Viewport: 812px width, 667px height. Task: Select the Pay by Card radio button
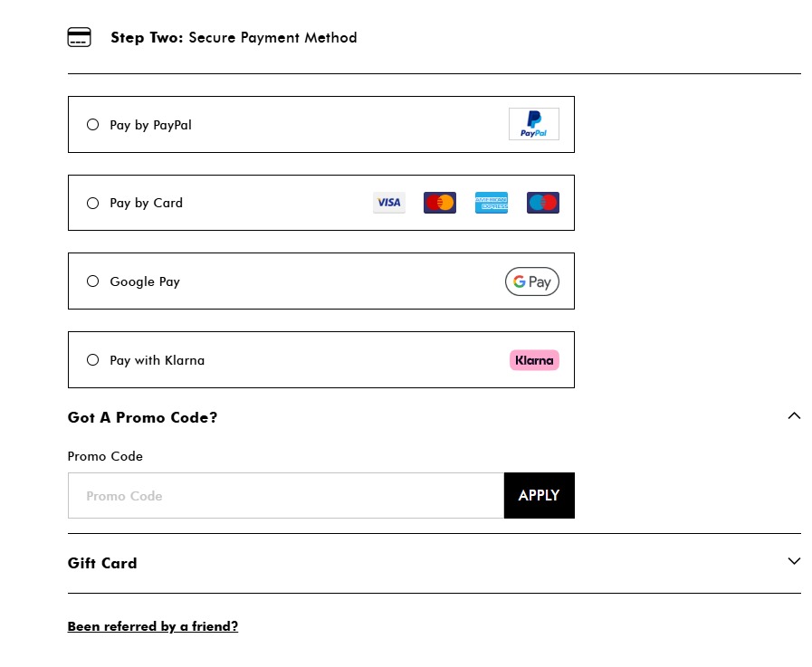tap(92, 204)
